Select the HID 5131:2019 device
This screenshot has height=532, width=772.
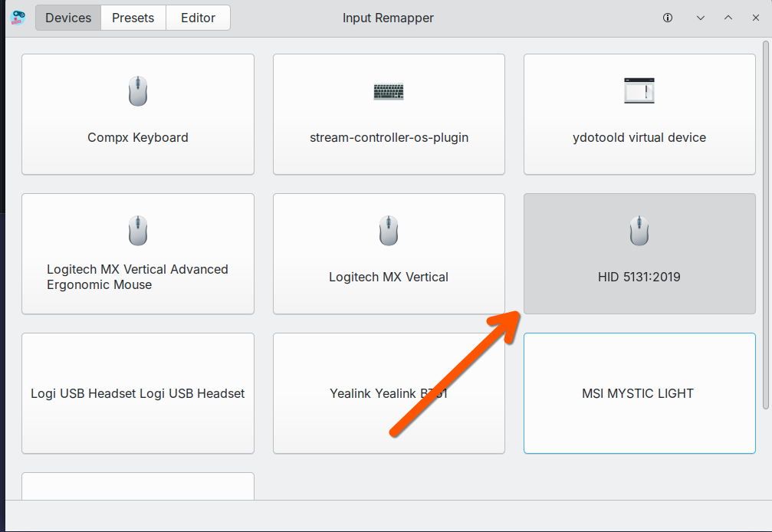pos(639,254)
